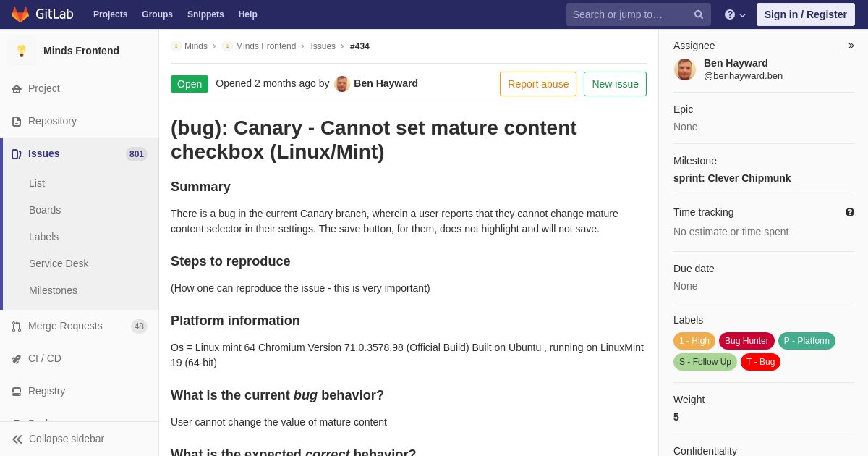Screen dimensions: 868x456
Task: Click the Merge Requests icon
Action: 17,326
